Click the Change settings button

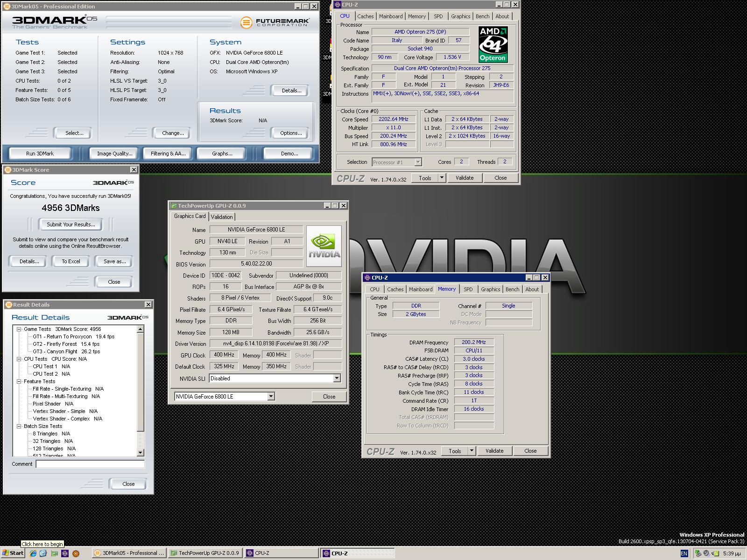pyautogui.click(x=173, y=133)
